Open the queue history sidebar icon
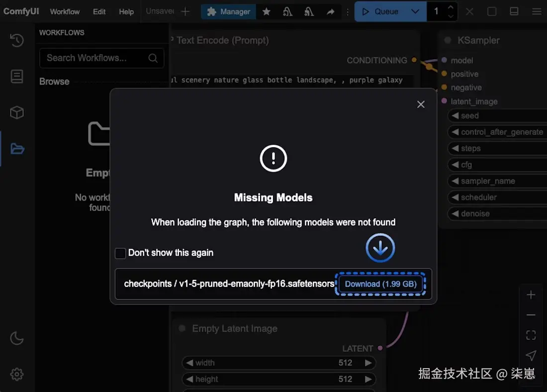This screenshot has height=392, width=547. pyautogui.click(x=16, y=40)
